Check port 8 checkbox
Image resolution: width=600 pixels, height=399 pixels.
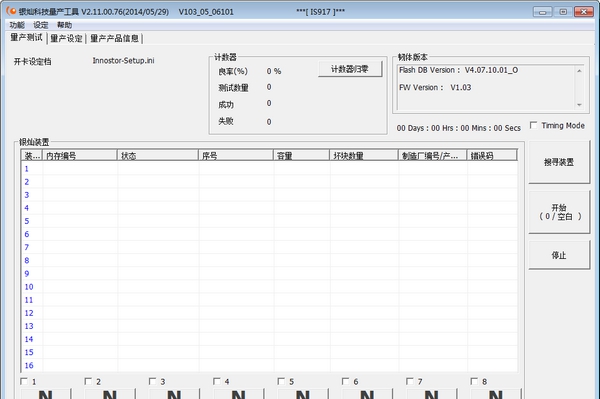[474, 381]
